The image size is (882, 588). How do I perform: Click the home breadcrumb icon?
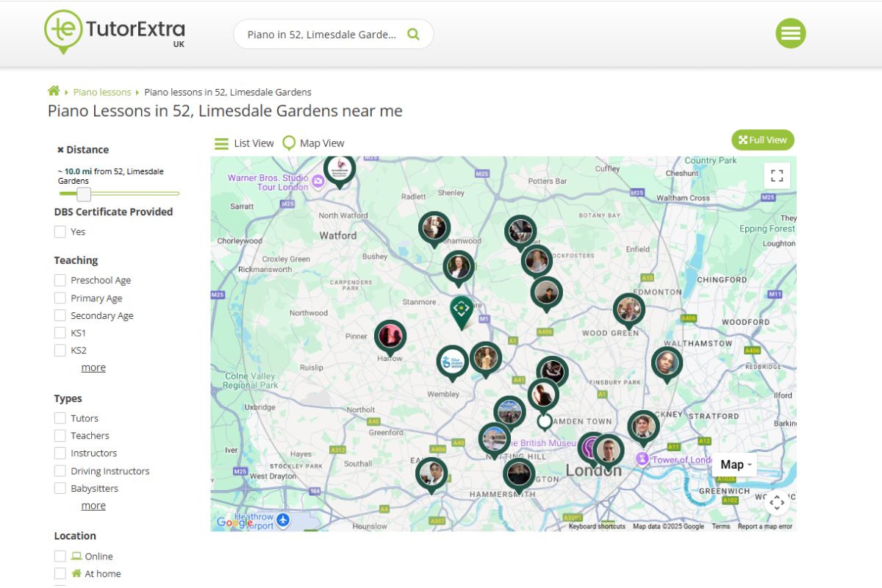click(x=54, y=91)
